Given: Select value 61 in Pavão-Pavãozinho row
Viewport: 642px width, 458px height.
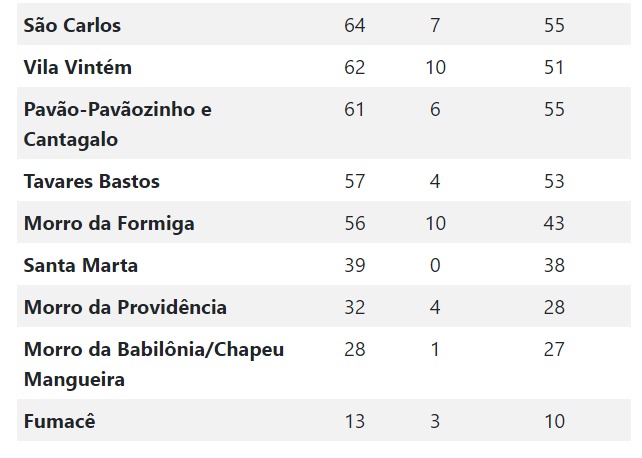Looking at the screenshot, I should (354, 110).
